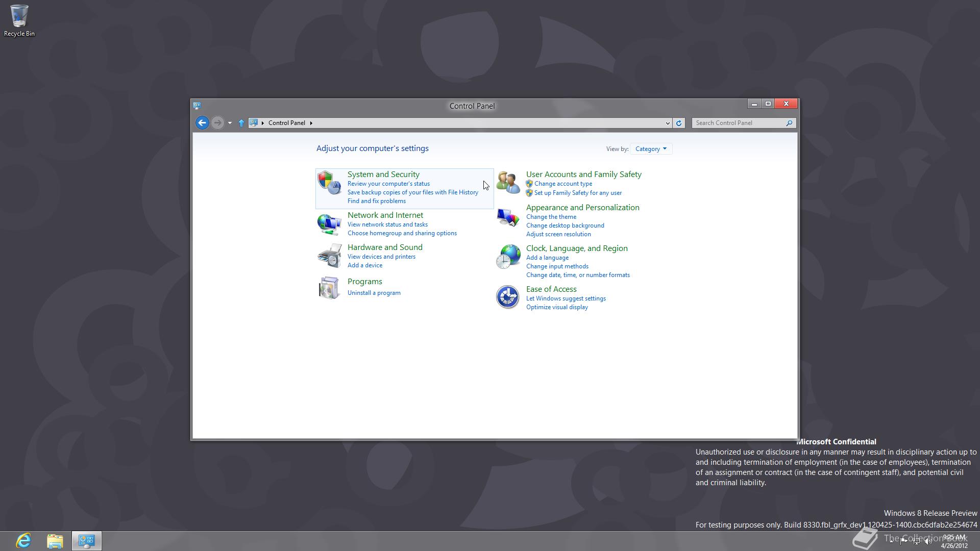Viewport: 980px width, 551px height.
Task: Open Network and Internet category
Action: pyautogui.click(x=385, y=215)
